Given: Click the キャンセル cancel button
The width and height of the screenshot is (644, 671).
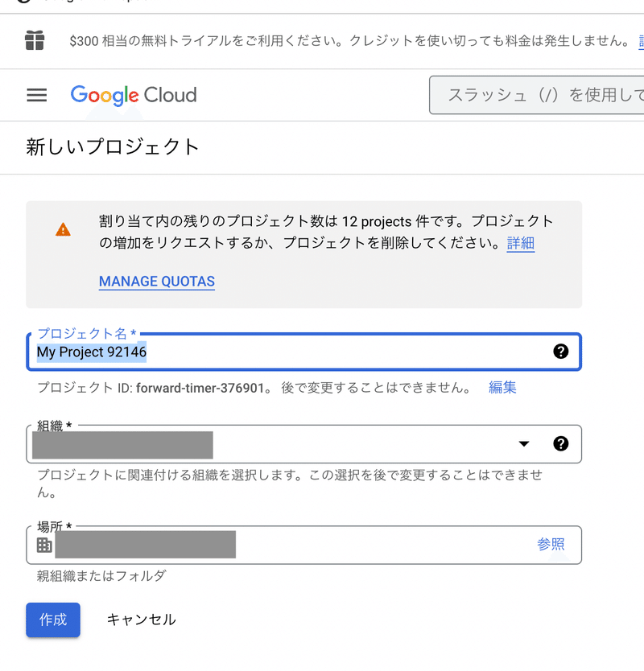Looking at the screenshot, I should (141, 620).
